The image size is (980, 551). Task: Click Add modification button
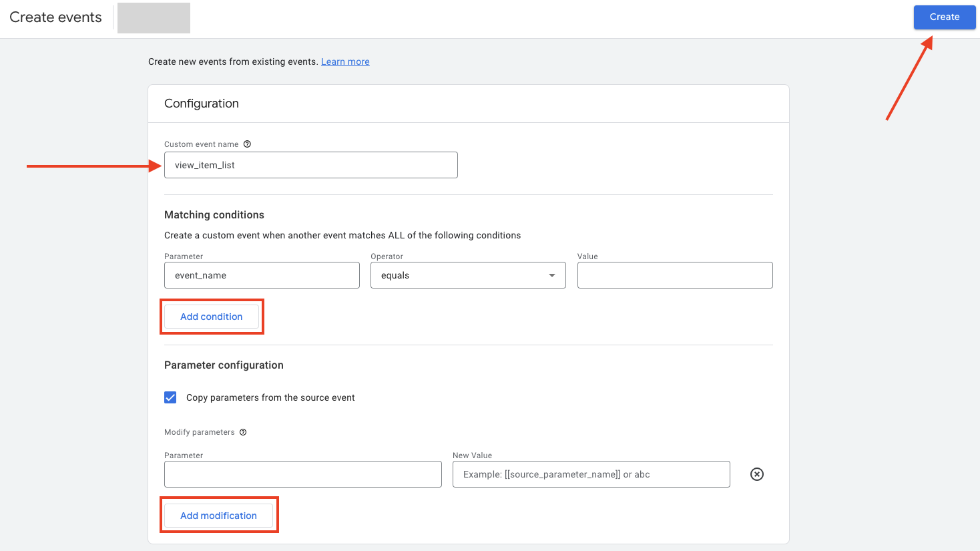pos(218,516)
